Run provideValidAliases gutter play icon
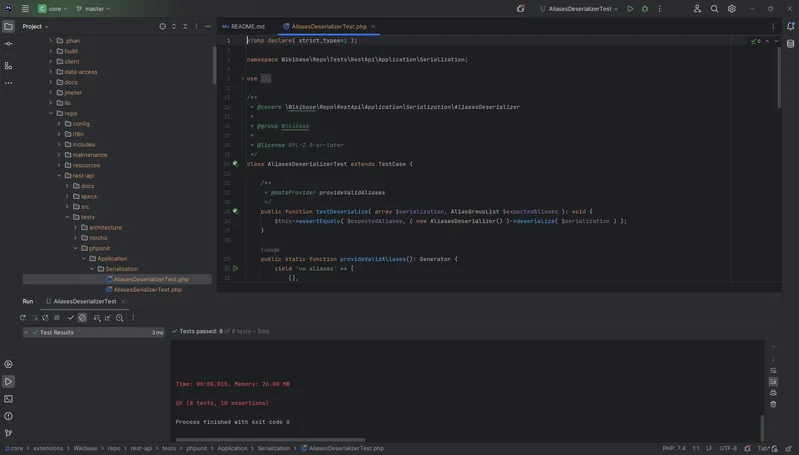799x455 pixels. tap(235, 269)
